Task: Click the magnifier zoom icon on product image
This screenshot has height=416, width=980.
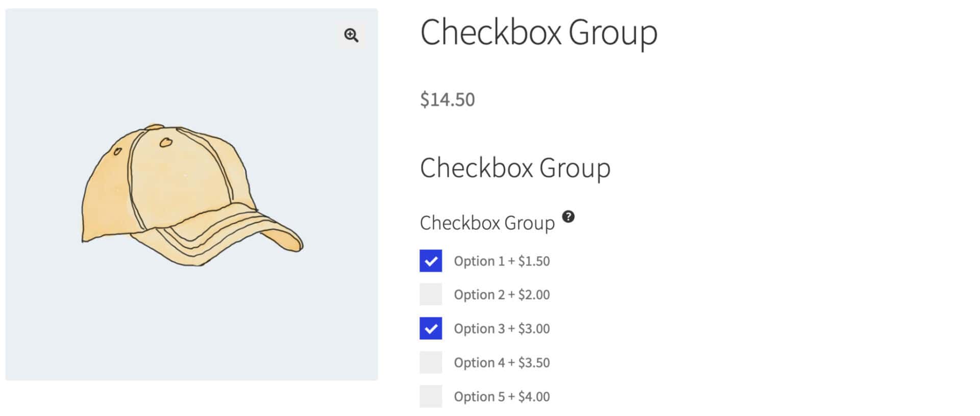Action: 351,35
